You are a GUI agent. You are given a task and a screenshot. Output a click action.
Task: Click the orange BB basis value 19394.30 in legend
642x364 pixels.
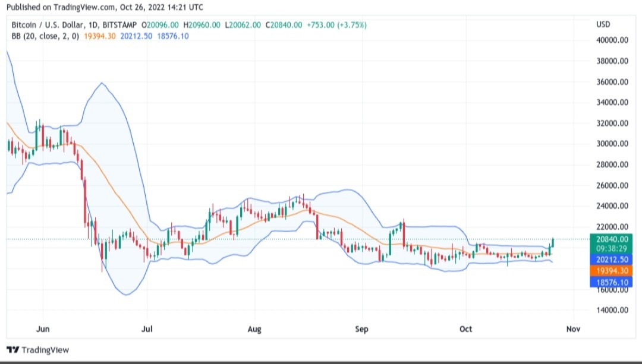(99, 36)
